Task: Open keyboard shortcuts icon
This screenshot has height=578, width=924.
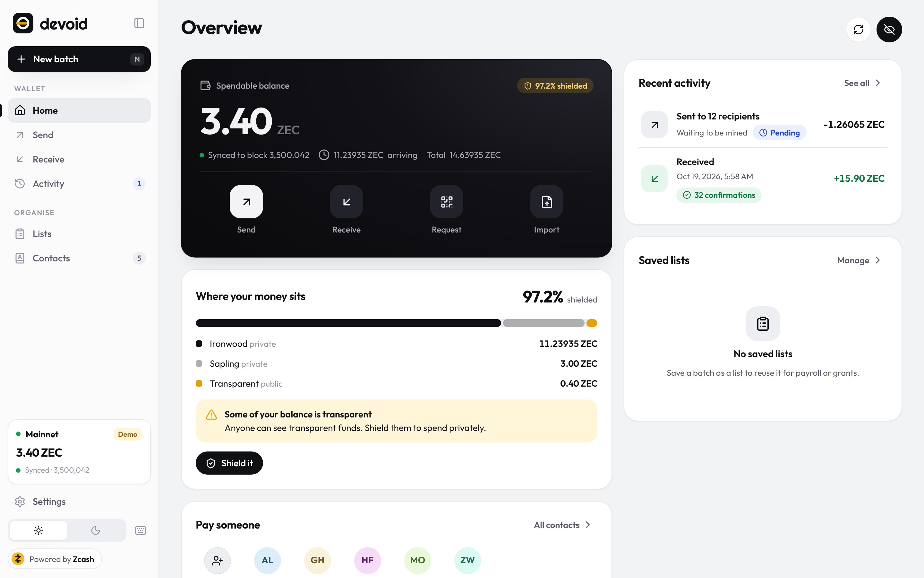Action: point(141,530)
